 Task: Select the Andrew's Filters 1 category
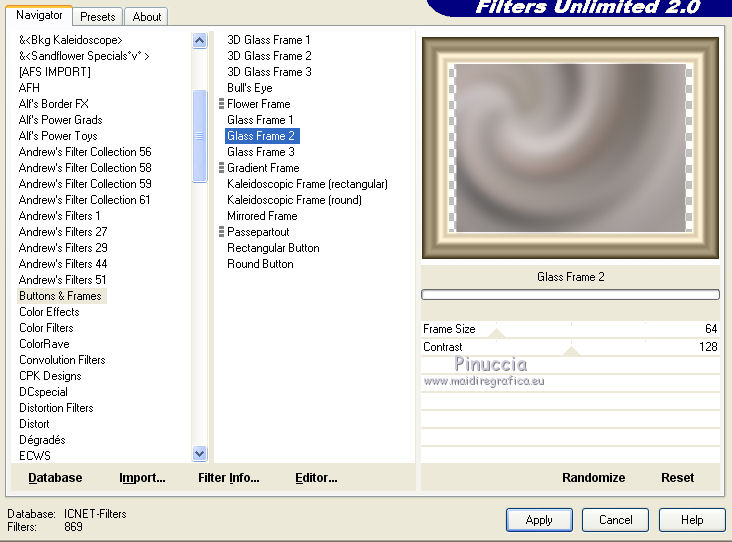point(59,216)
